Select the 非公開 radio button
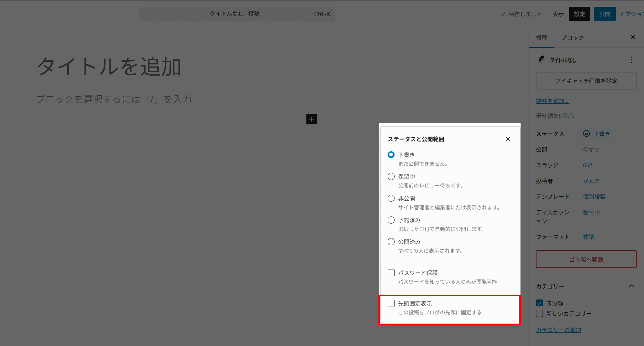 (x=391, y=198)
